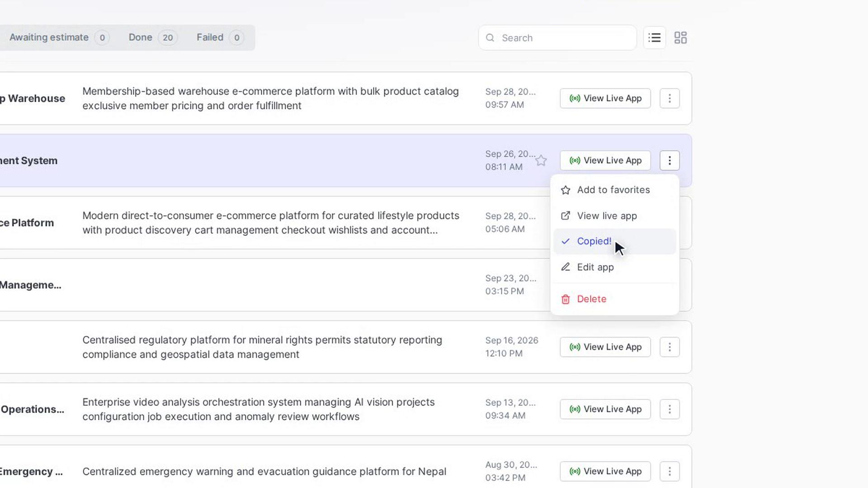This screenshot has height=488, width=868.
Task: Click the 'Emergency ...' app title
Action: tap(31, 472)
